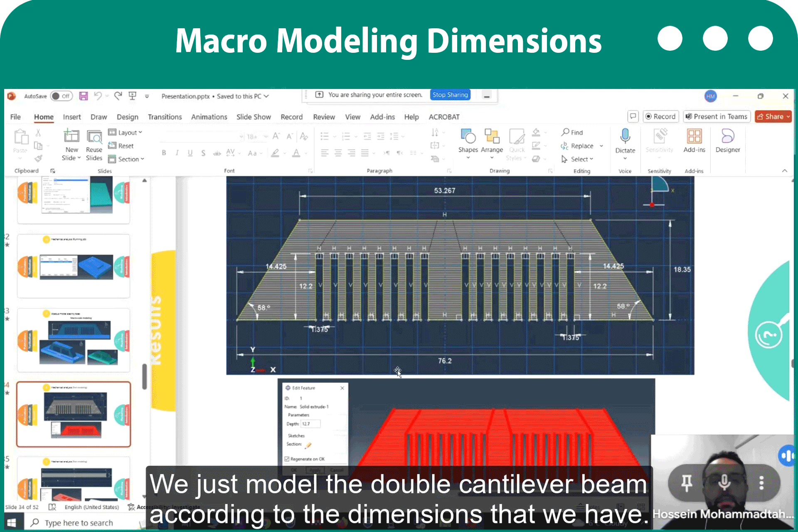
Task: Open text highlight color picker
Action: tap(275, 153)
